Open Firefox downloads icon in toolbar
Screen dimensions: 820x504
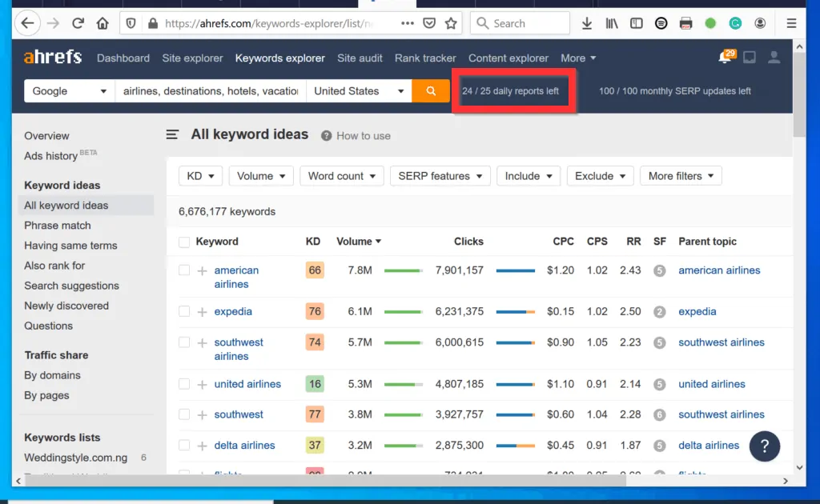(x=587, y=23)
